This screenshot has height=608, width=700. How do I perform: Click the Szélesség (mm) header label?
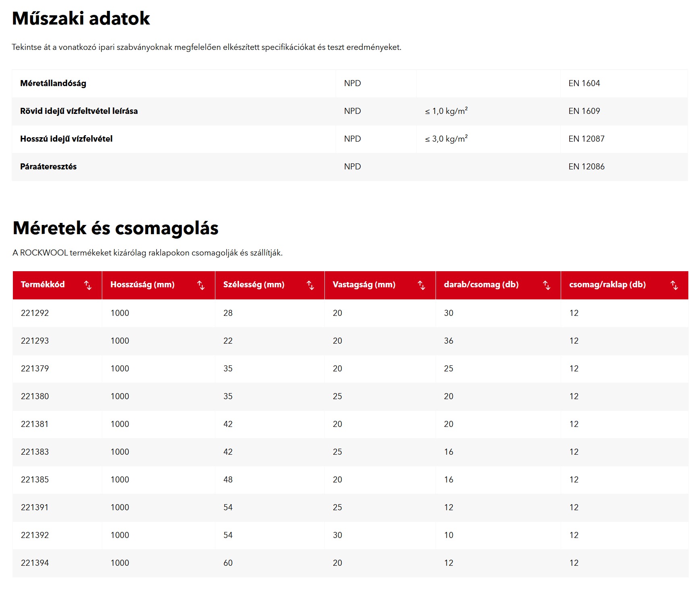[x=254, y=284]
